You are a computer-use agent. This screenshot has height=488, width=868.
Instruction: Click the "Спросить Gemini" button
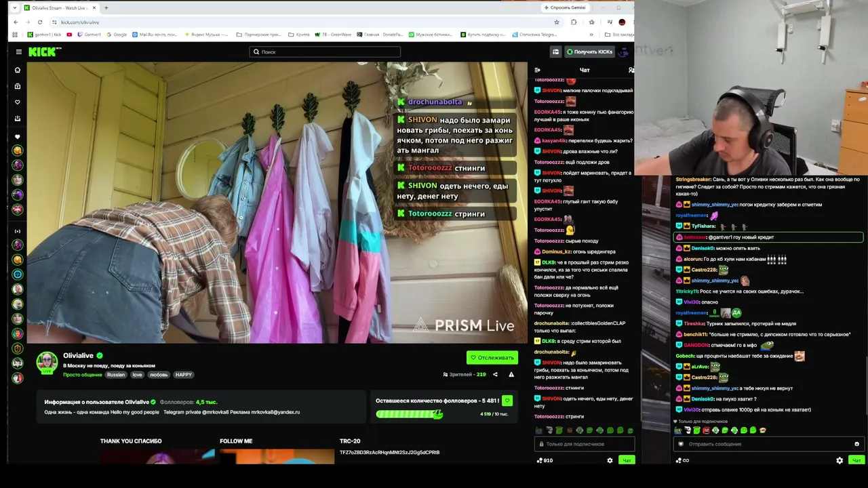coord(564,7)
